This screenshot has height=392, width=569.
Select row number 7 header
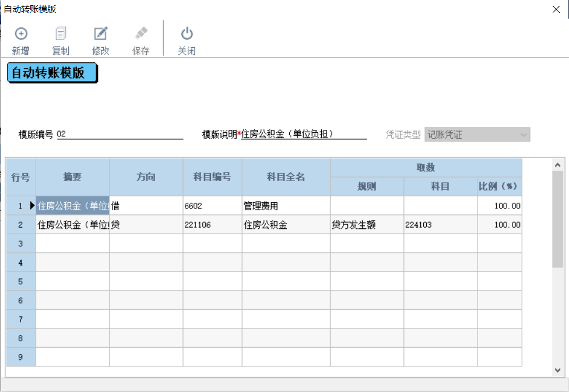pos(20,319)
